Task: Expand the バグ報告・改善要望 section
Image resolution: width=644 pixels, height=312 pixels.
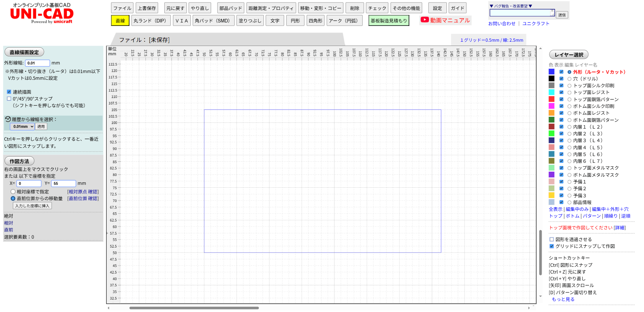Action: coord(511,6)
